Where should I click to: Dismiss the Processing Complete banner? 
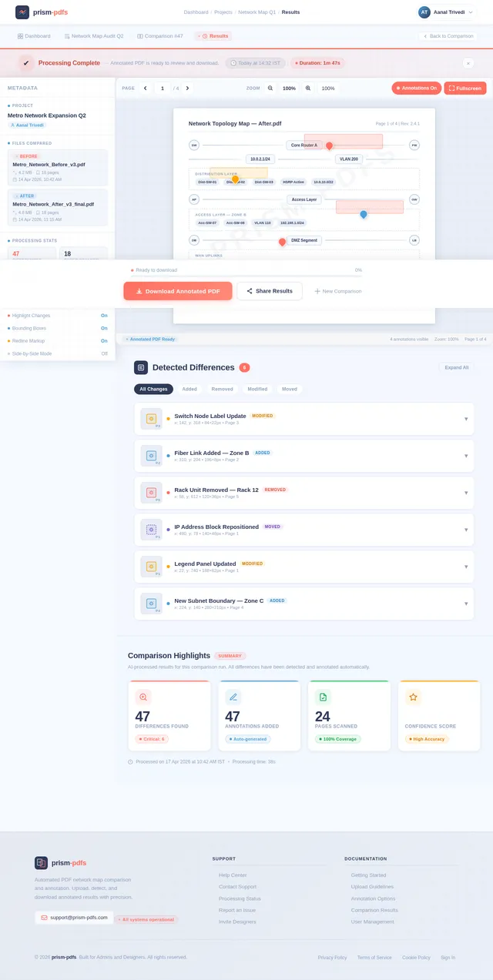pos(468,63)
